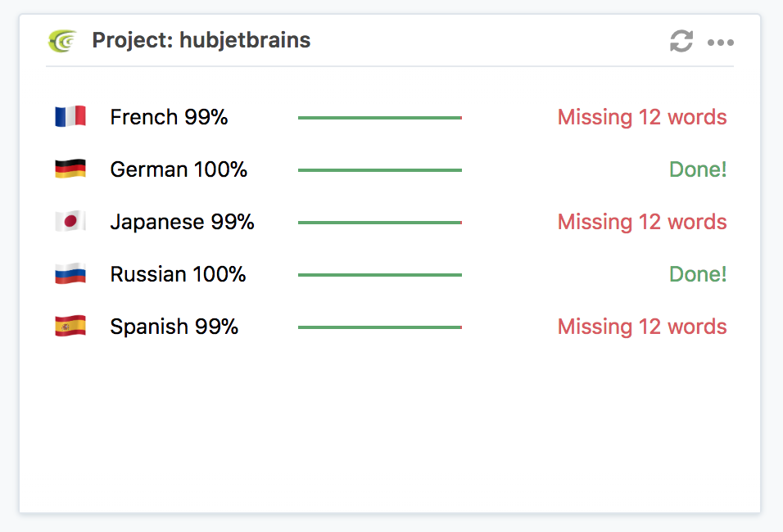
Task: Click the refresh widget icon
Action: coord(681,41)
